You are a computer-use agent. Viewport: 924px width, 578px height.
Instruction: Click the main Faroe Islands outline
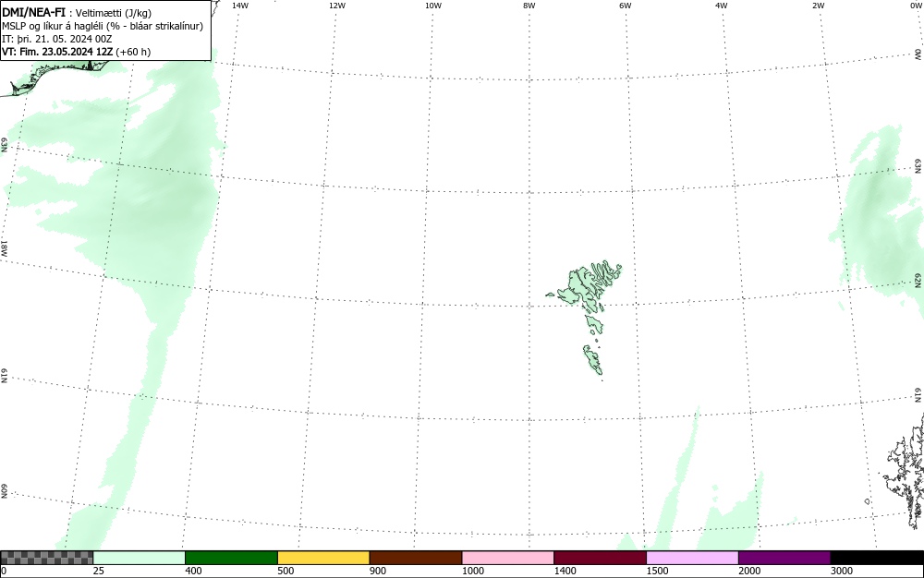(583, 285)
